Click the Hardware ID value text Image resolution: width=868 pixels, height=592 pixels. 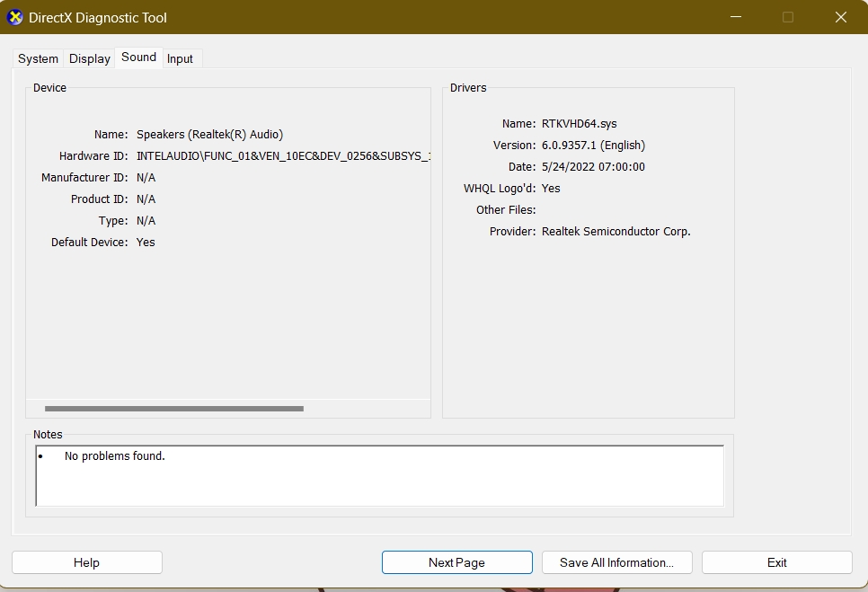coord(283,156)
